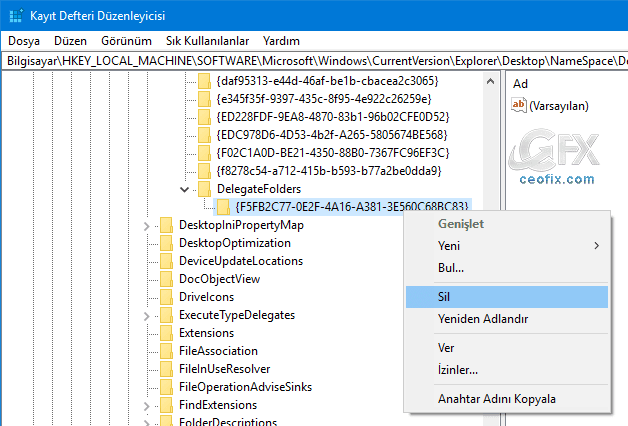
Task: Expand the FindExtensions key
Action: 147,406
